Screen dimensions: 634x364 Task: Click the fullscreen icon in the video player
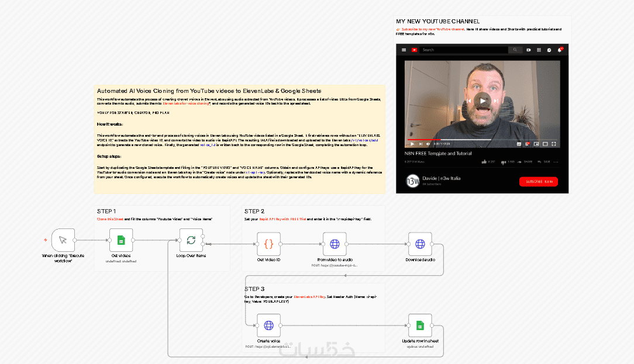[x=553, y=144]
